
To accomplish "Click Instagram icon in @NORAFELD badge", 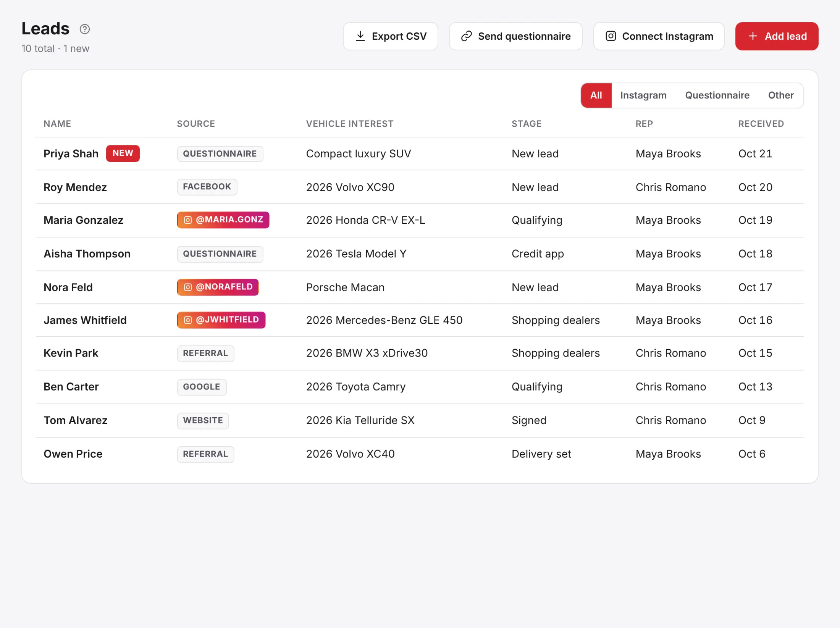I will [188, 287].
